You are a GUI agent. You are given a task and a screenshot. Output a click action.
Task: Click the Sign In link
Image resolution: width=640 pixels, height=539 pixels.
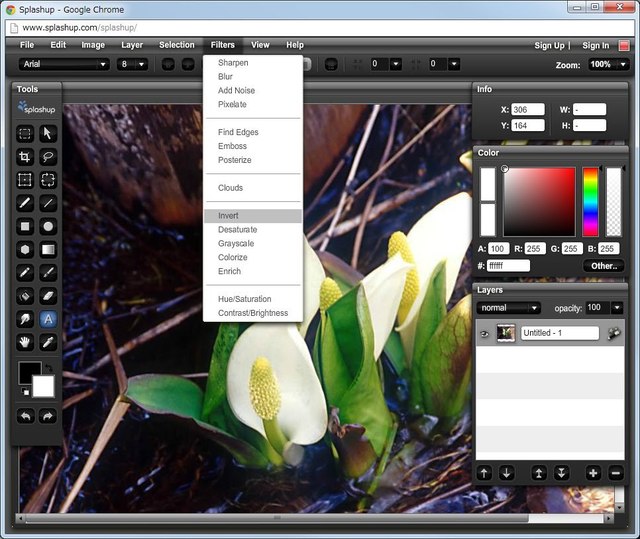click(x=596, y=45)
